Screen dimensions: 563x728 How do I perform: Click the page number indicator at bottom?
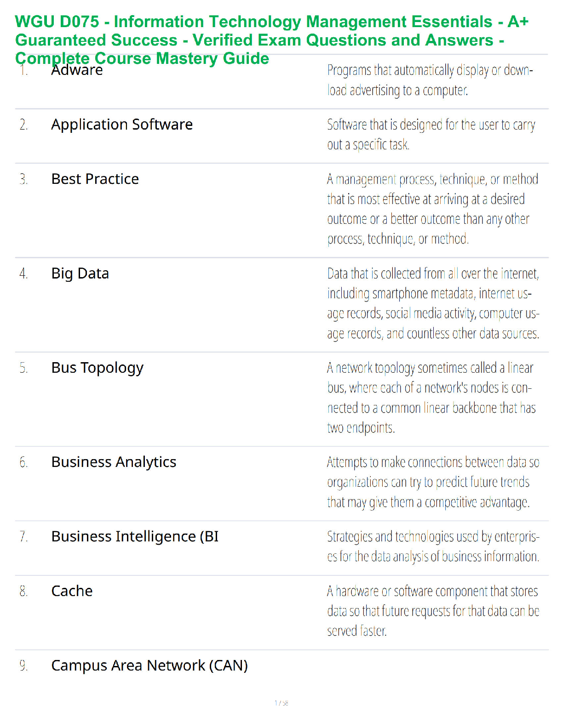281,703
